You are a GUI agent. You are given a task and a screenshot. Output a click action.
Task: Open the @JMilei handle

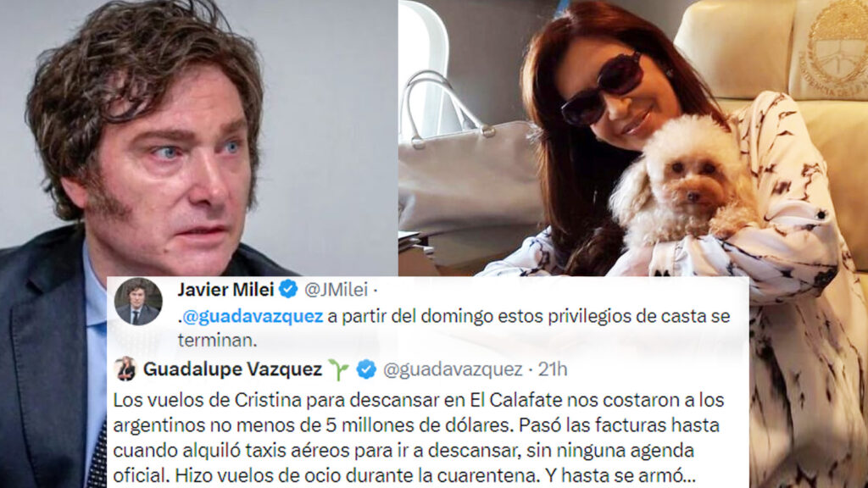[x=336, y=290]
